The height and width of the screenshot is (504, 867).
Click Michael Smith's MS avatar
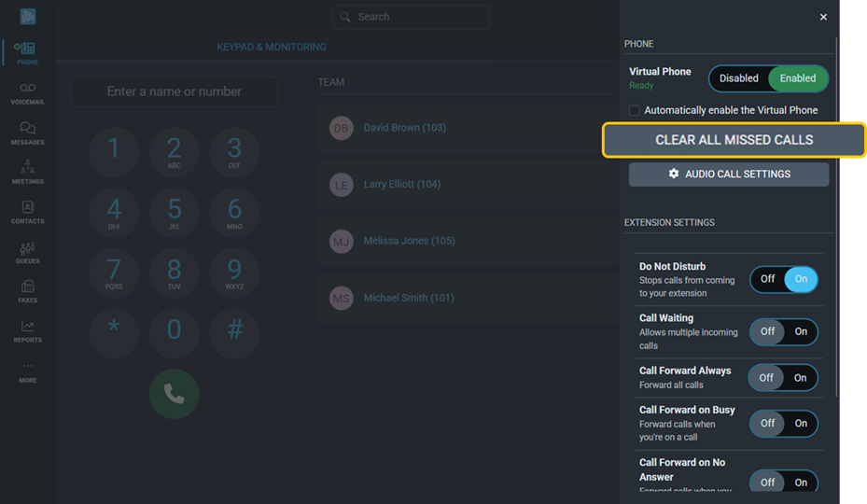[342, 298]
